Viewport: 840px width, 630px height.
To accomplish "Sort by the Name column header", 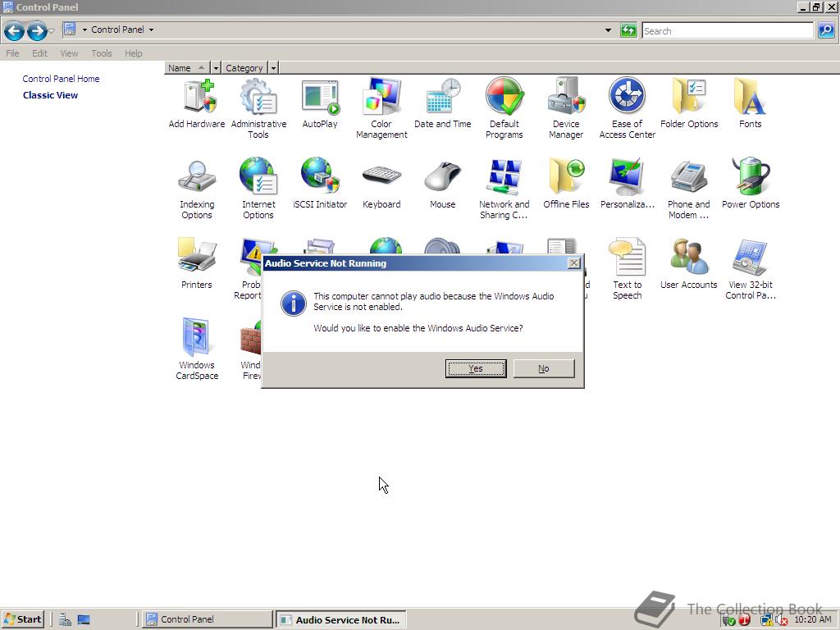I will pos(186,68).
